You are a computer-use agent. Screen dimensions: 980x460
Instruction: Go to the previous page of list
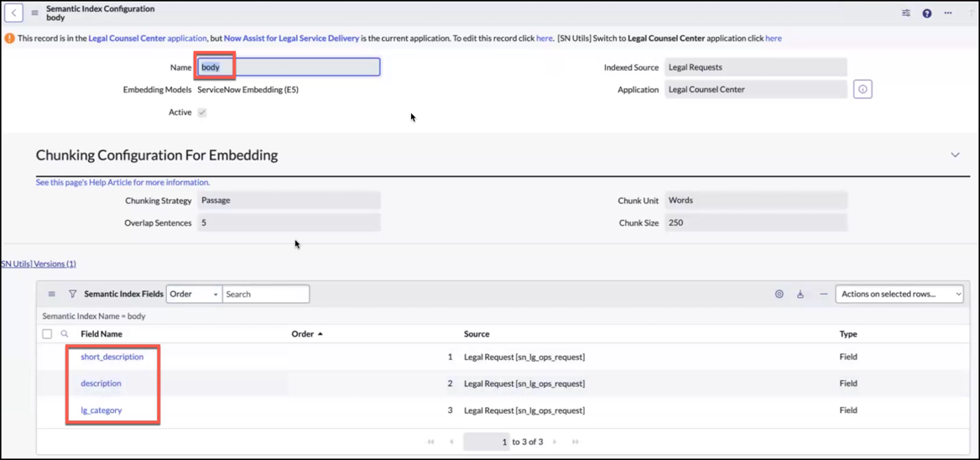[451, 442]
